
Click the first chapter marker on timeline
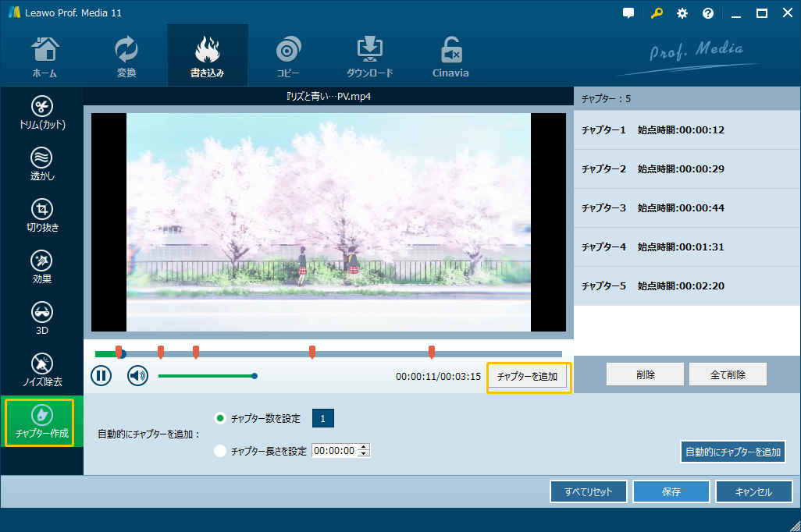pos(119,351)
